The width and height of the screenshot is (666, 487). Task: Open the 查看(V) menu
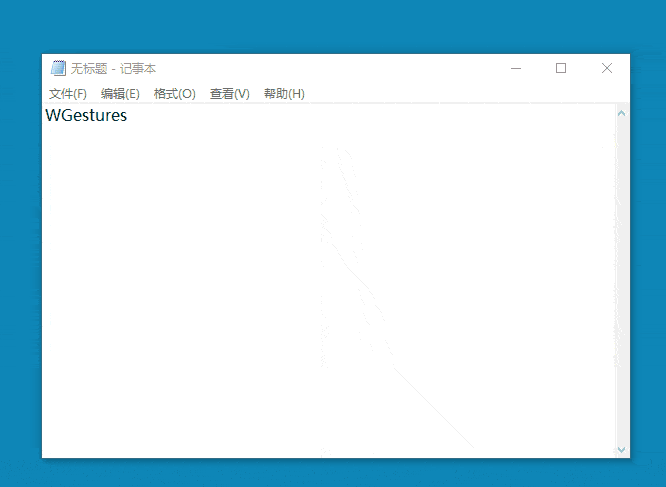[x=230, y=94]
